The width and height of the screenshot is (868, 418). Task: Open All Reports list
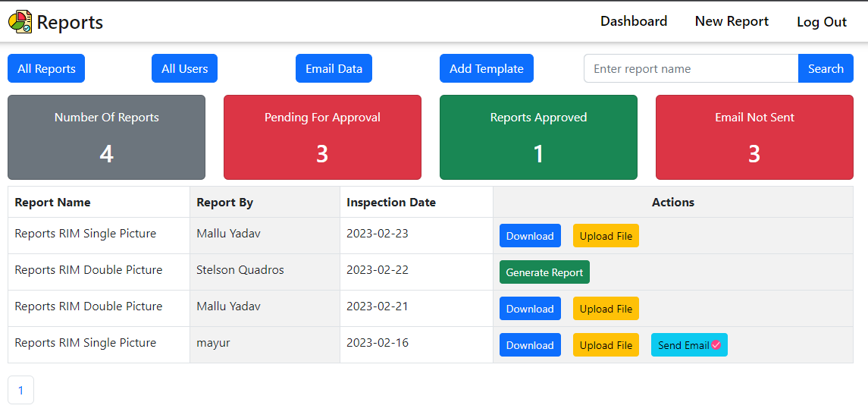pos(46,68)
